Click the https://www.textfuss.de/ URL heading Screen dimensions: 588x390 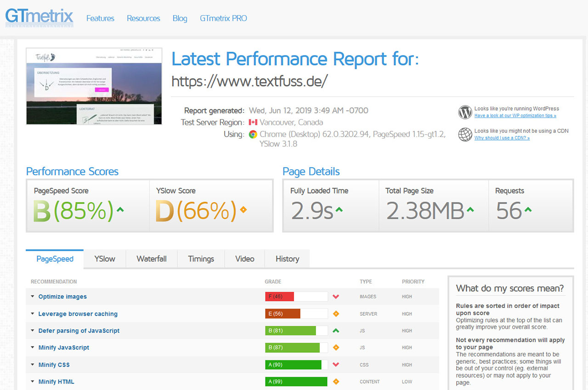point(249,81)
